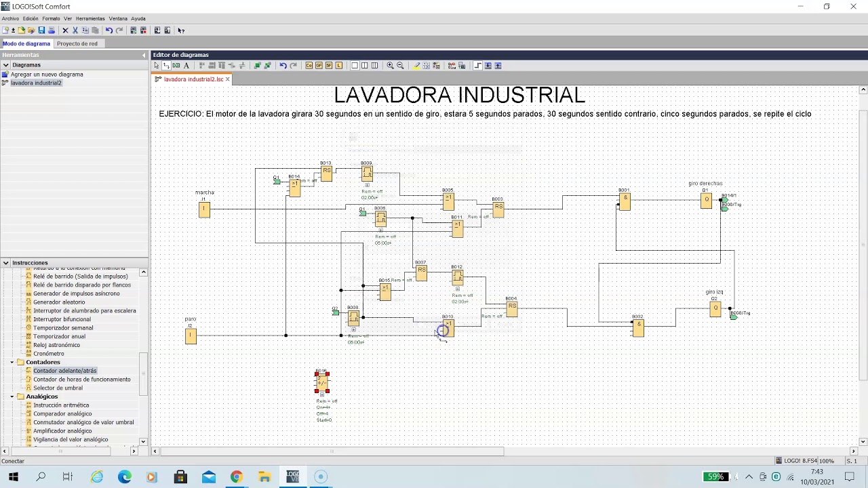This screenshot has height=488, width=868.
Task: Select the Modo de diagrama tab
Action: point(26,43)
